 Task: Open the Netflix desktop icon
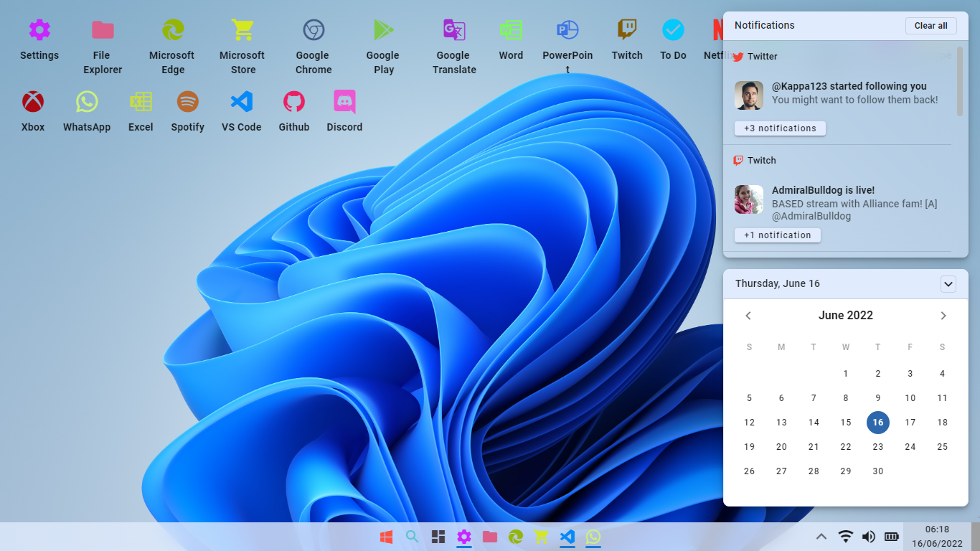(x=714, y=40)
